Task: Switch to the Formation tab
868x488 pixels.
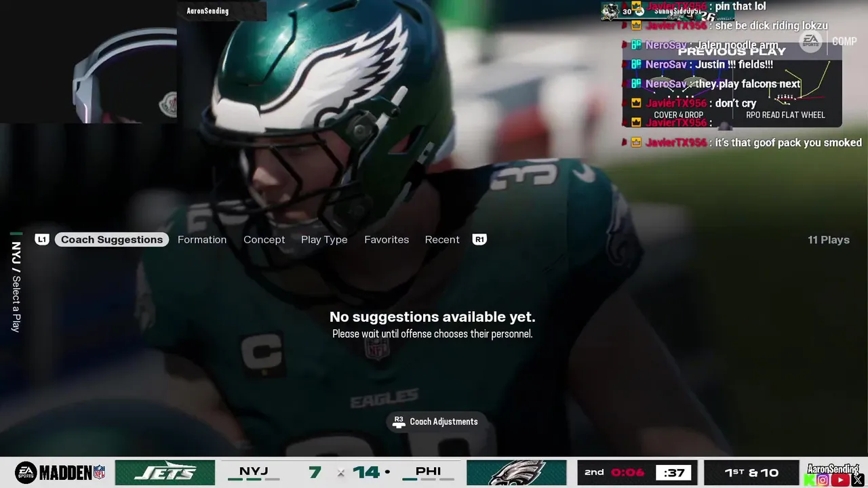Action: click(x=202, y=239)
